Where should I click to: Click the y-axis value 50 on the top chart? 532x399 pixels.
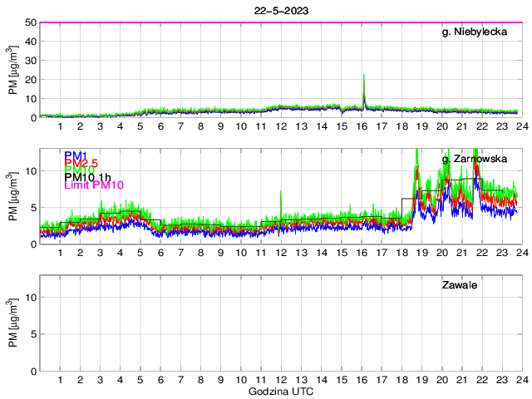[29, 22]
